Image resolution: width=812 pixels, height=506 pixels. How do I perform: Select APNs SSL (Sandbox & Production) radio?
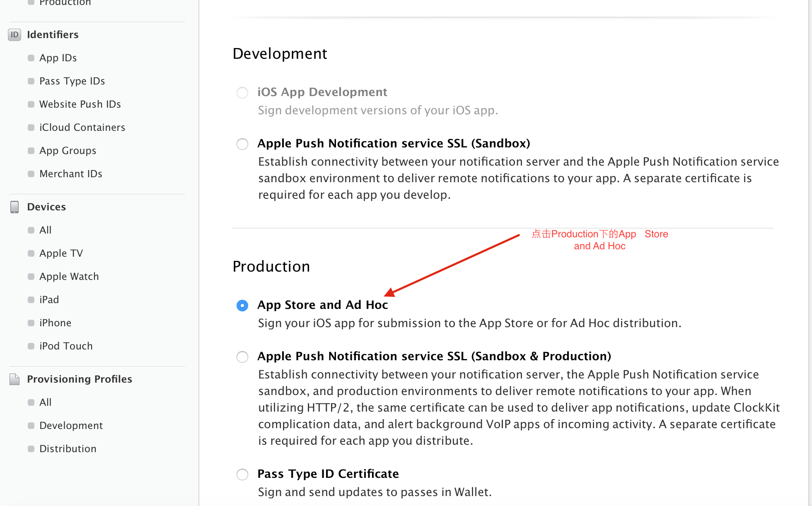click(x=242, y=357)
